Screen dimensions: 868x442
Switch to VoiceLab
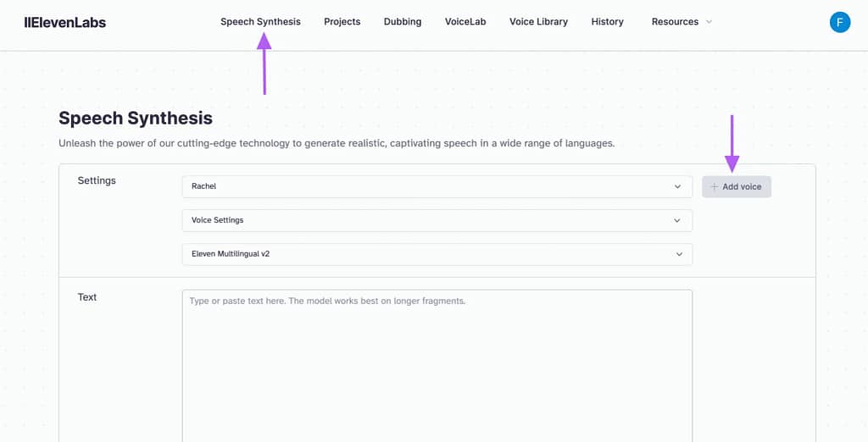[x=465, y=22]
